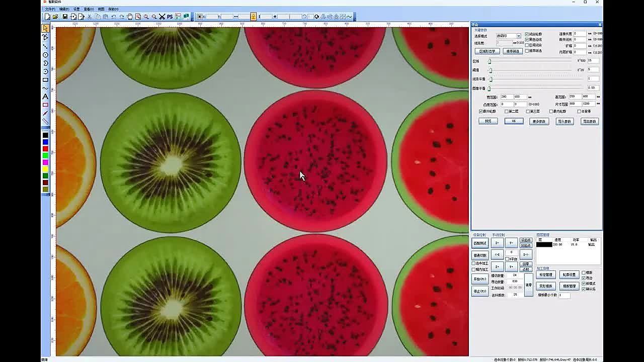Viewport: 644px width, 362px height.
Task: Select the rectangle tool in left toolbar
Action: click(x=45, y=80)
